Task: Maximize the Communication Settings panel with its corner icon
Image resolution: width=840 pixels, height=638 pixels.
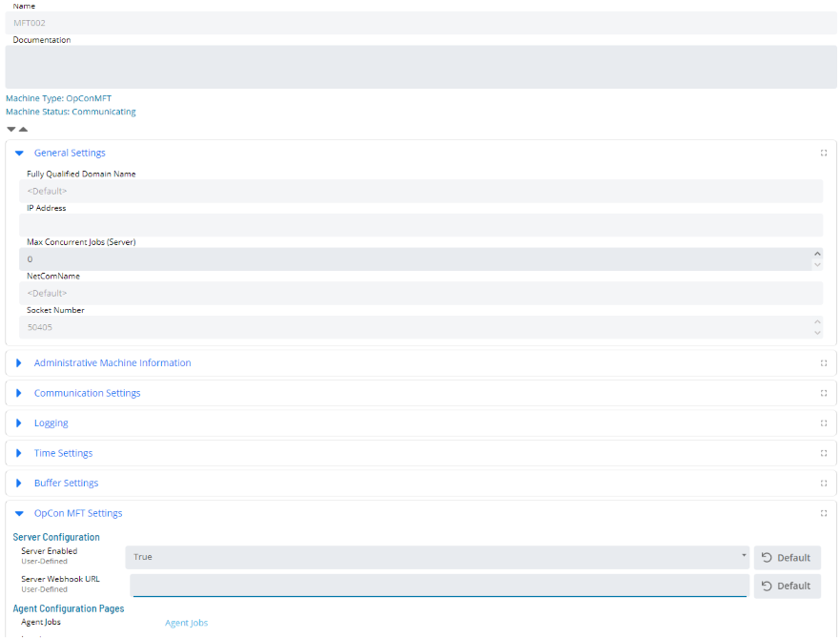Action: click(x=824, y=393)
